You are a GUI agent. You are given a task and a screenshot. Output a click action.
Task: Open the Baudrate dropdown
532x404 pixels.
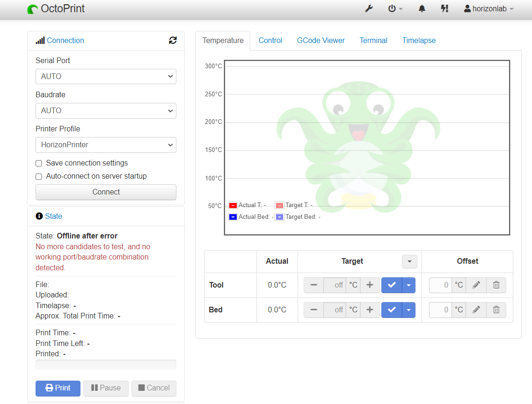(x=106, y=111)
